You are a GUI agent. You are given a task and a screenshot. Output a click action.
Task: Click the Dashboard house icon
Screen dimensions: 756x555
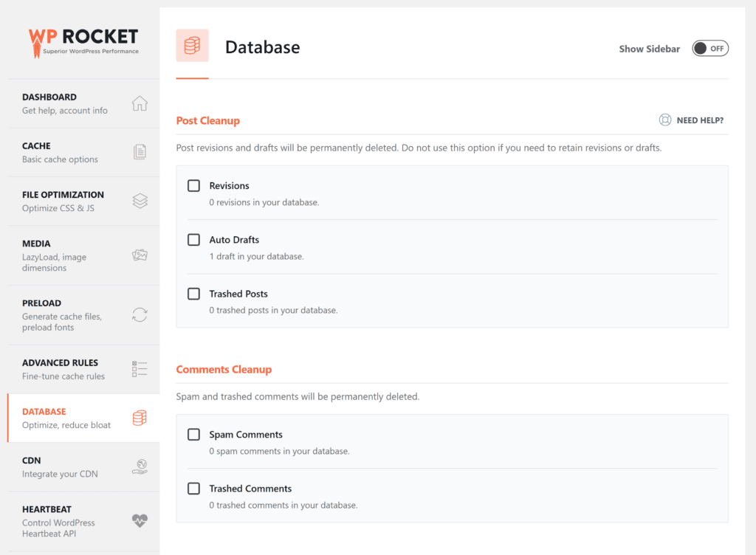[x=140, y=103]
